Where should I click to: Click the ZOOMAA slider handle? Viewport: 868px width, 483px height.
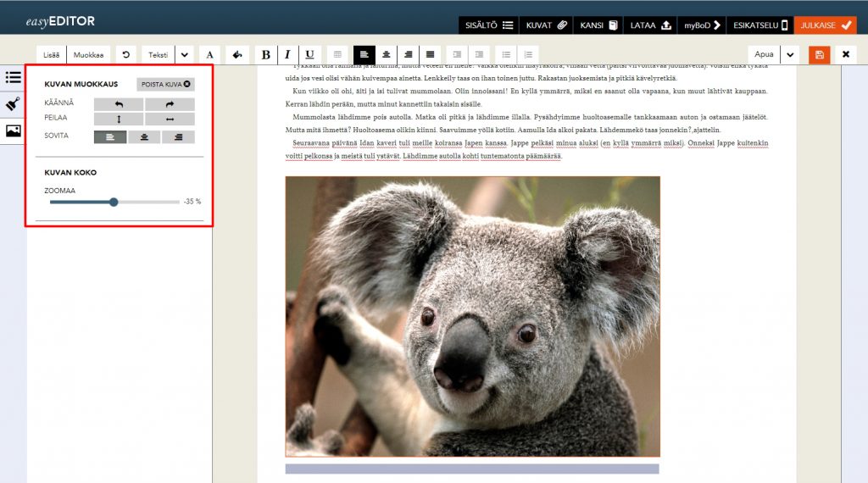(x=114, y=202)
